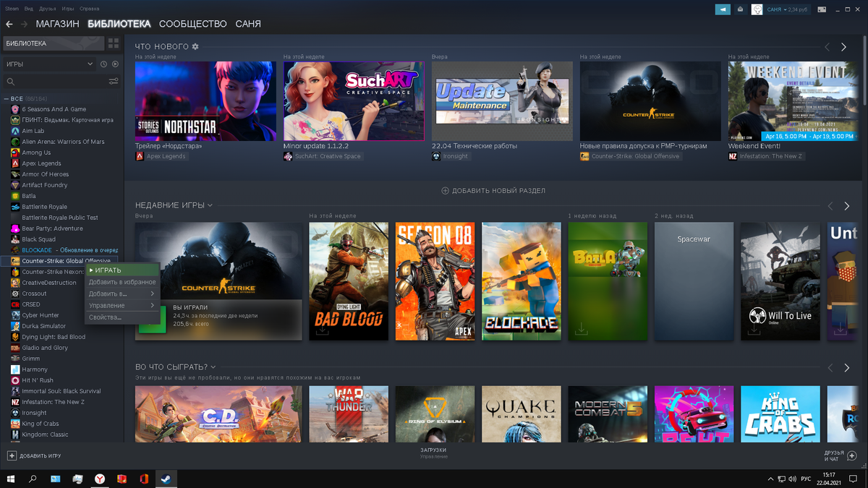Expand Добавить в... submenu
Screen dimensions: 868x488
click(122, 294)
